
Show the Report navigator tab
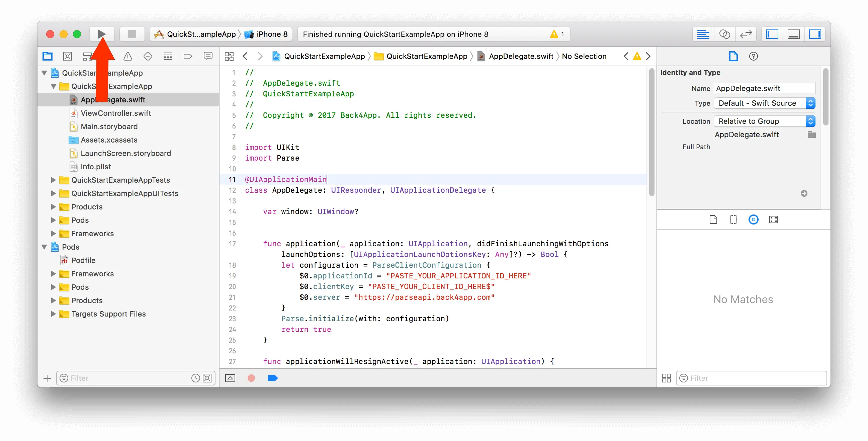[x=208, y=56]
